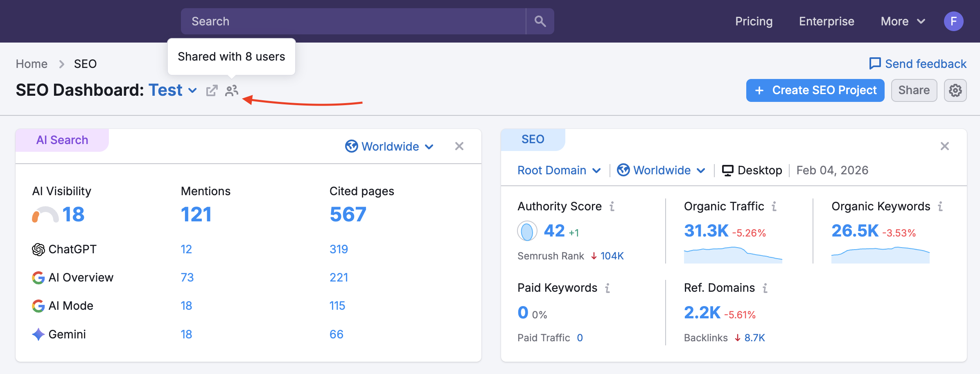Click the Authority Score info icon
The image size is (980, 374).
612,206
